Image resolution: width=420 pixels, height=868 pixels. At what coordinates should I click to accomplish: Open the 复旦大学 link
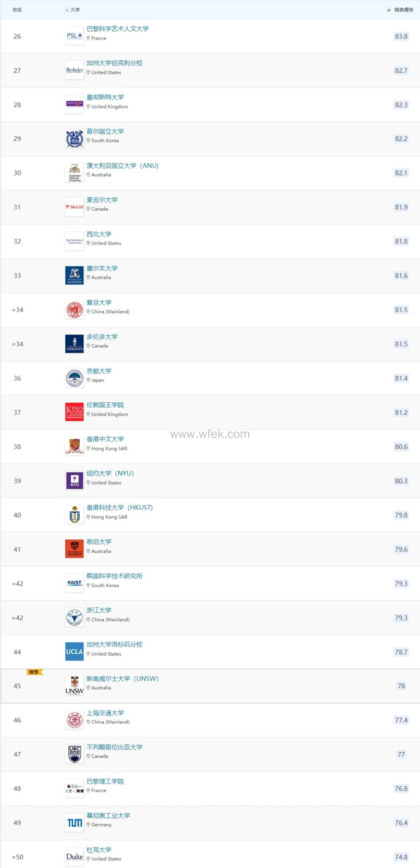(99, 302)
